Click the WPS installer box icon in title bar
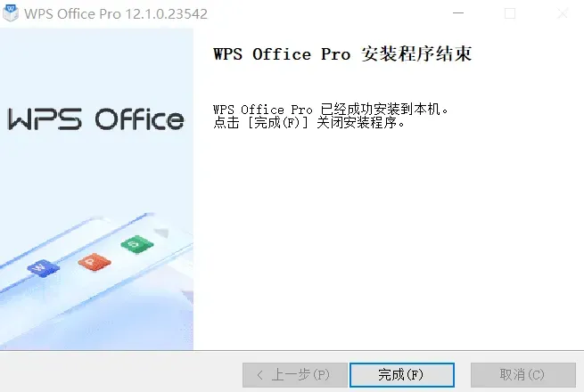Viewport: 584px width, 392px height. pyautogui.click(x=11, y=13)
